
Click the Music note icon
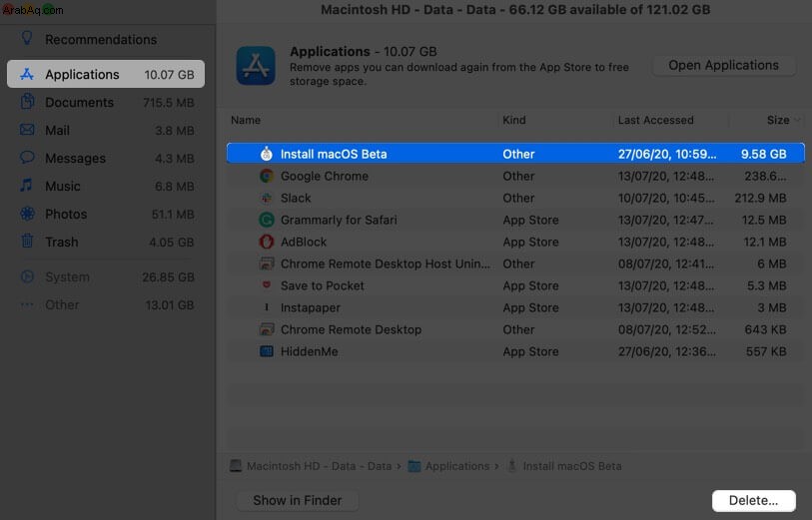[26, 186]
